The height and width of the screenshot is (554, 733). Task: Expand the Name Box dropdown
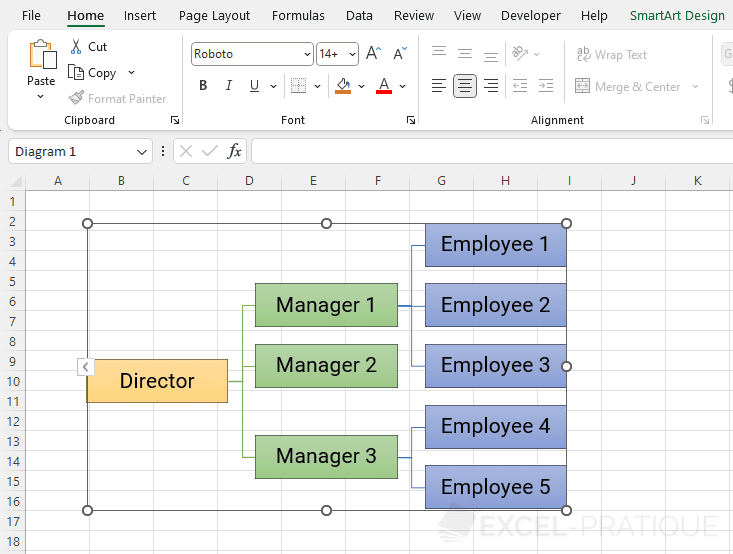142,152
